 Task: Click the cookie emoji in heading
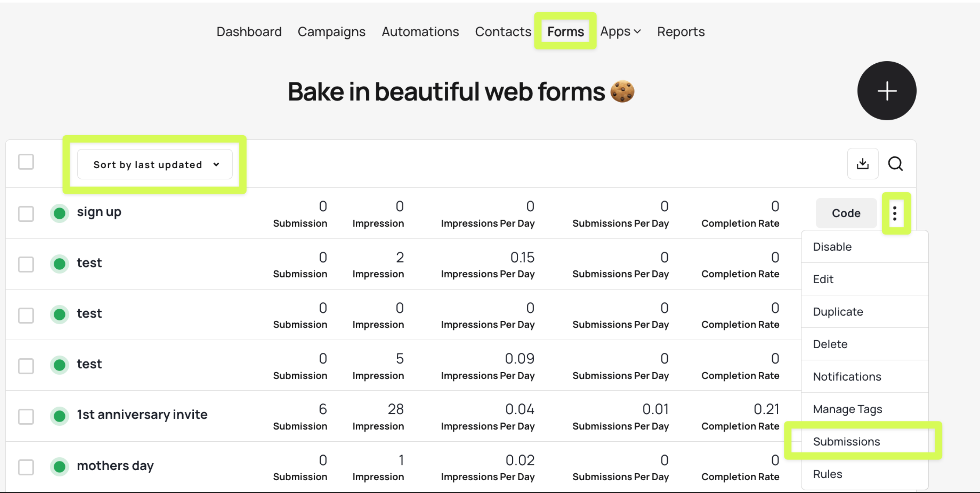click(x=622, y=91)
